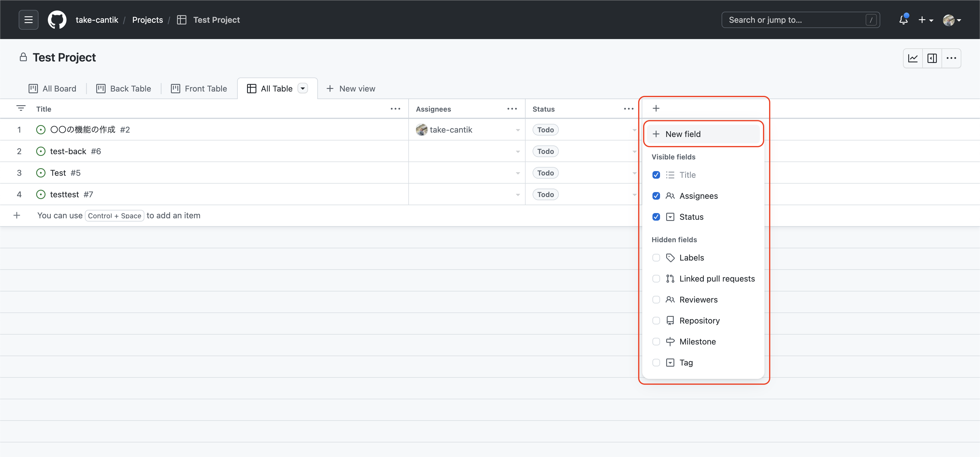Click the Search or jump to field
Viewport: 980px width, 457px height.
[795, 20]
